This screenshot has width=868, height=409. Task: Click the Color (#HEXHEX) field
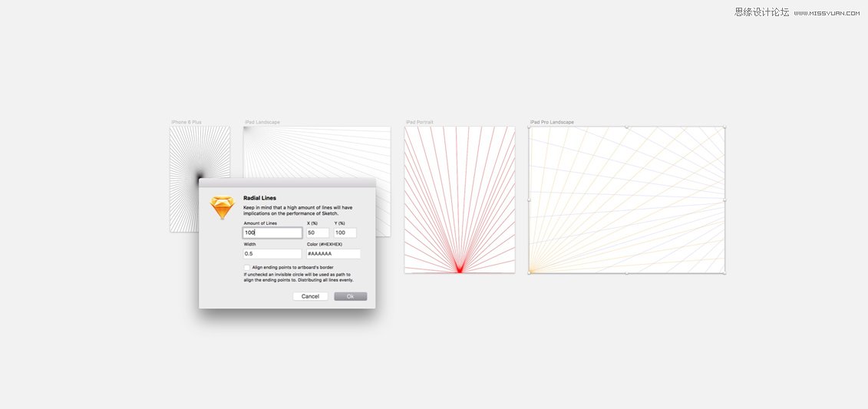click(x=333, y=254)
